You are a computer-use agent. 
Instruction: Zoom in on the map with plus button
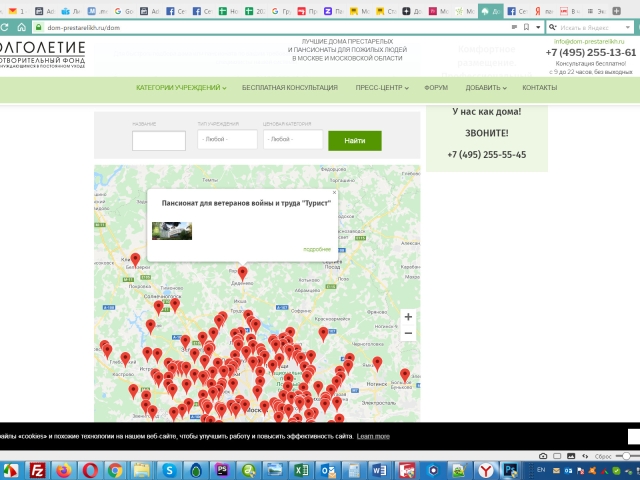pos(408,317)
